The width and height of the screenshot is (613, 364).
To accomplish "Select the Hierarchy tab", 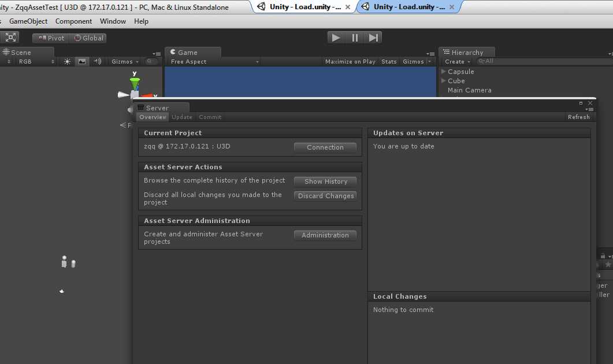I will tap(467, 52).
